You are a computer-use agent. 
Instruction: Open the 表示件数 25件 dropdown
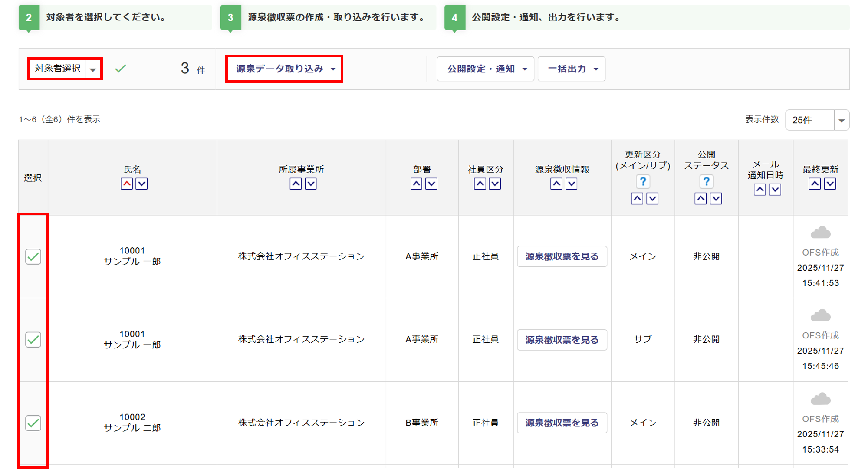tap(817, 120)
